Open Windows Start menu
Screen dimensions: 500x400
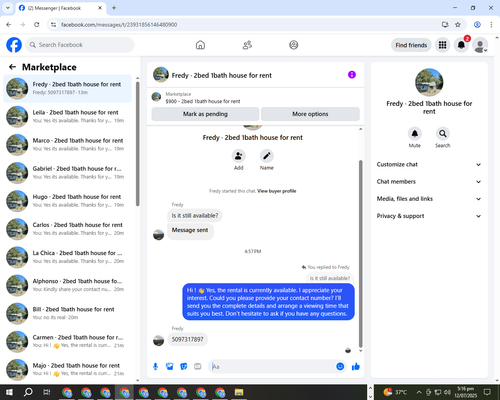tap(9, 392)
